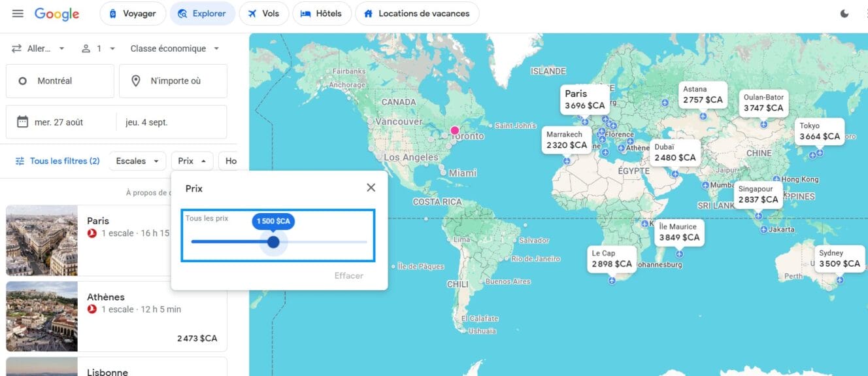Image resolution: width=868 pixels, height=376 pixels.
Task: Click the plane pin below Oulan-Bator label
Action: tap(763, 124)
